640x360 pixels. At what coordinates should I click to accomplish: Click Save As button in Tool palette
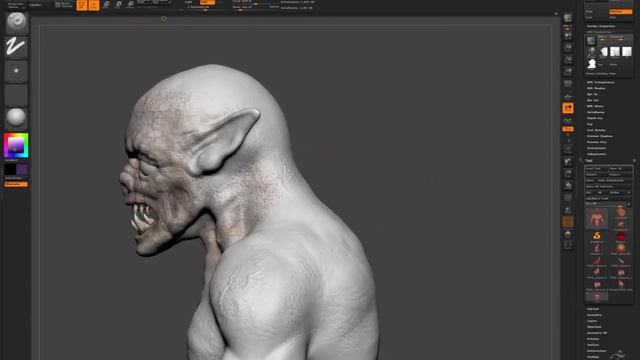pyautogui.click(x=620, y=168)
